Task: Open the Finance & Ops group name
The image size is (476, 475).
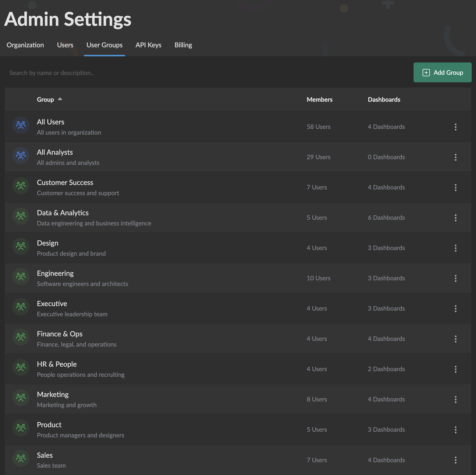Action: point(60,334)
